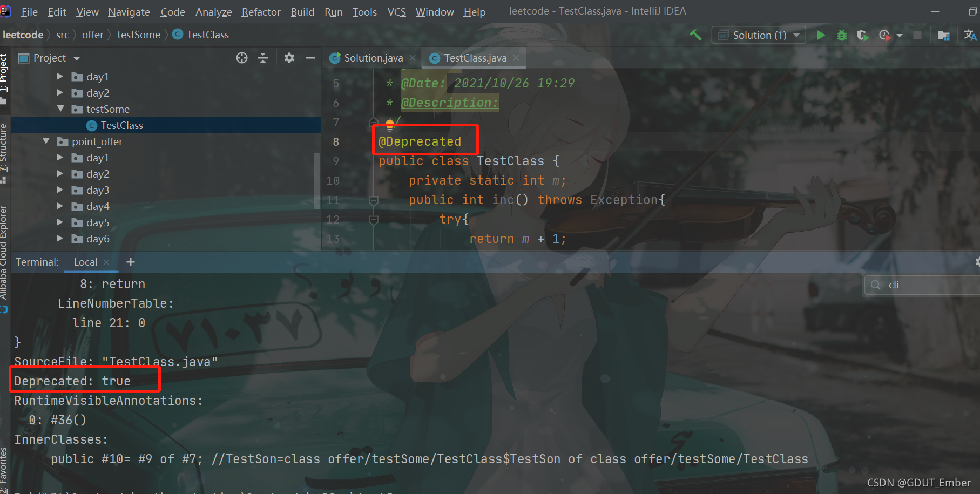Click the Stop square icon
This screenshot has width=980, height=494.
click(x=917, y=35)
